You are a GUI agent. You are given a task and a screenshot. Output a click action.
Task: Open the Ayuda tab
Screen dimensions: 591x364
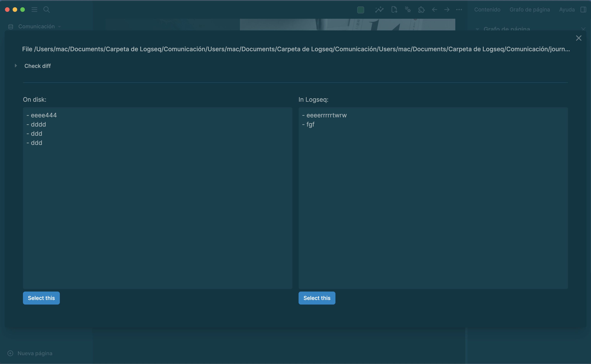(x=567, y=10)
